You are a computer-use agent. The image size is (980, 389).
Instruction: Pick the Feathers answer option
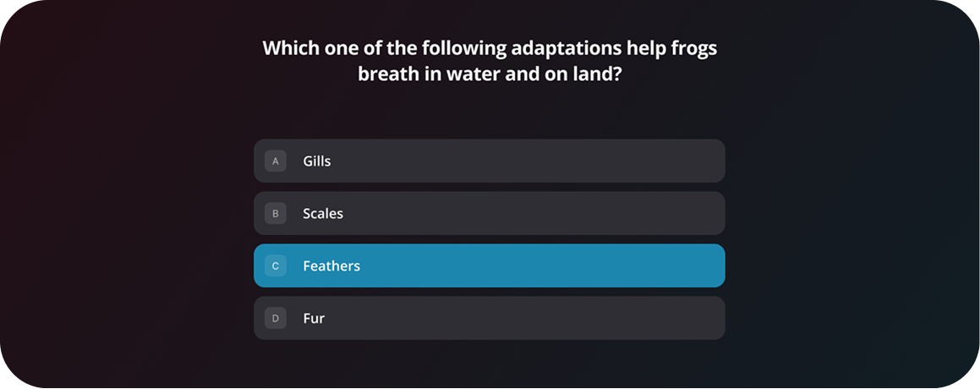pyautogui.click(x=489, y=266)
